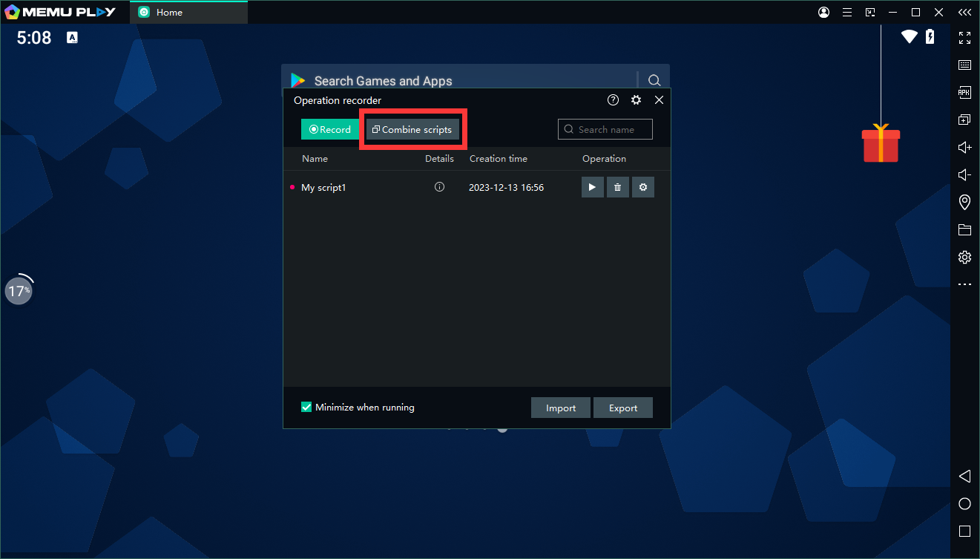
Task: Open GPS location pin icon
Action: coord(964,202)
